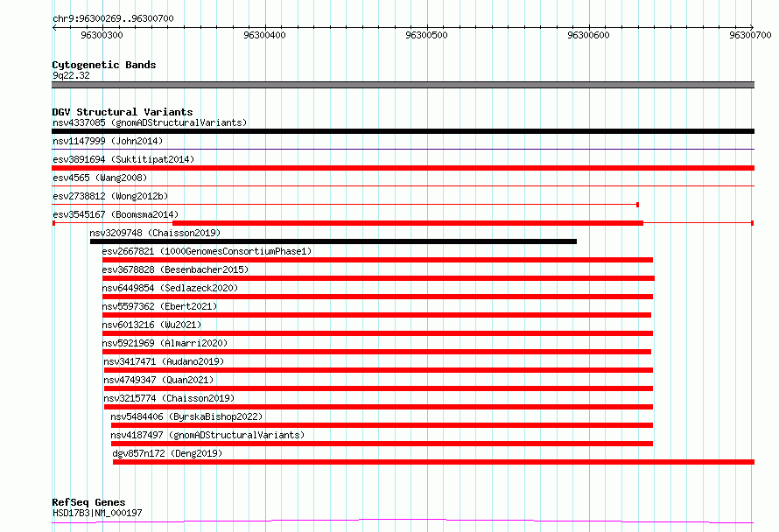The image size is (779, 532).
Task: Select the nsv3417471 (Audano2019) label
Action: coord(164,361)
